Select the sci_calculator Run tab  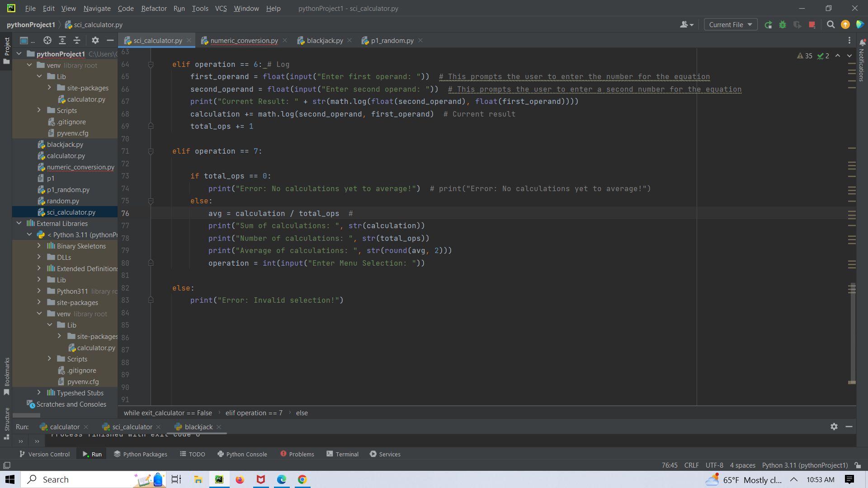(132, 427)
